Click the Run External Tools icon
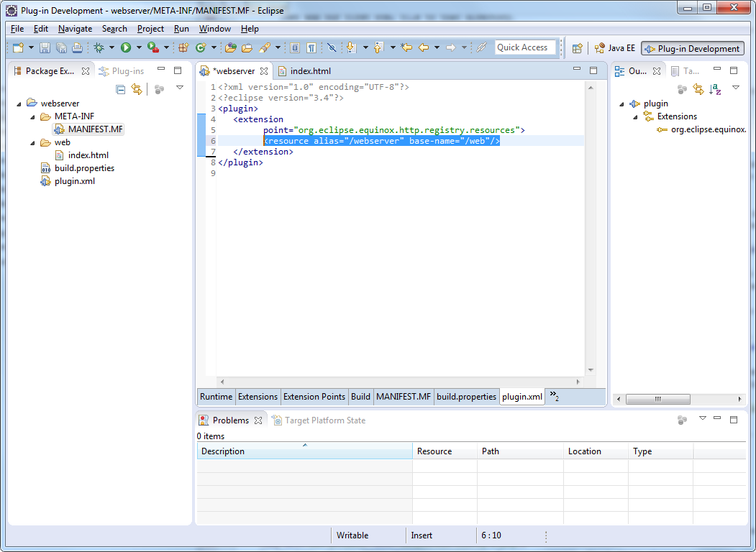 coord(152,47)
